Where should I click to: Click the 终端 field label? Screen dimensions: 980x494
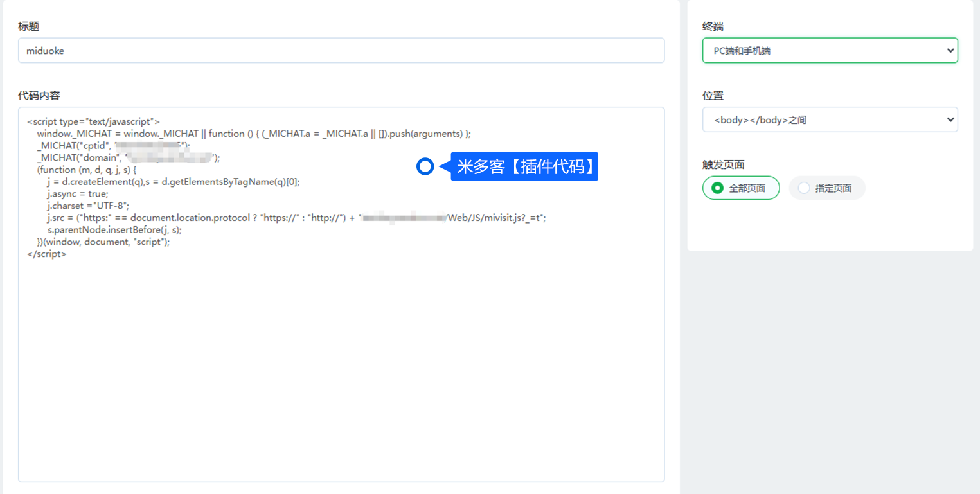coord(713,27)
